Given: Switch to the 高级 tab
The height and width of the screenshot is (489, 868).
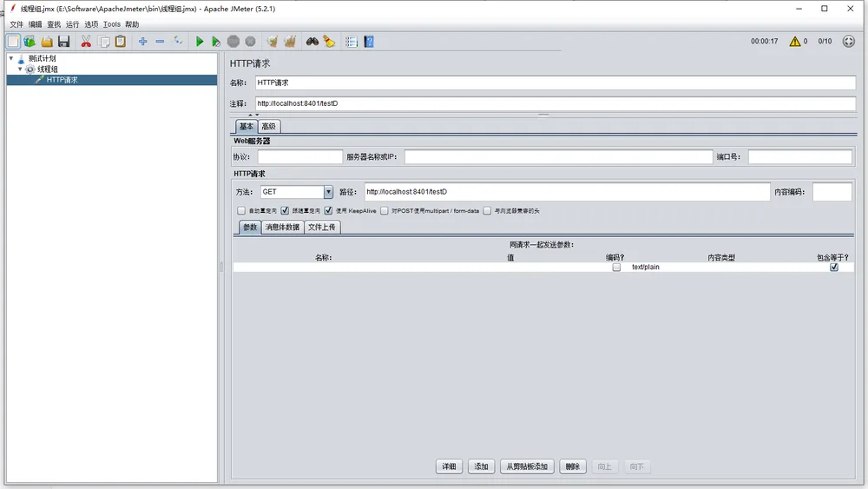Looking at the screenshot, I should click(x=269, y=126).
